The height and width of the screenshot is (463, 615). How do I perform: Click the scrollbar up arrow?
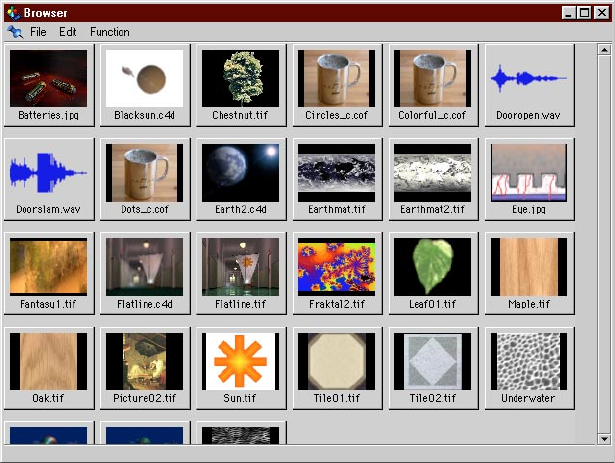pyautogui.click(x=604, y=50)
